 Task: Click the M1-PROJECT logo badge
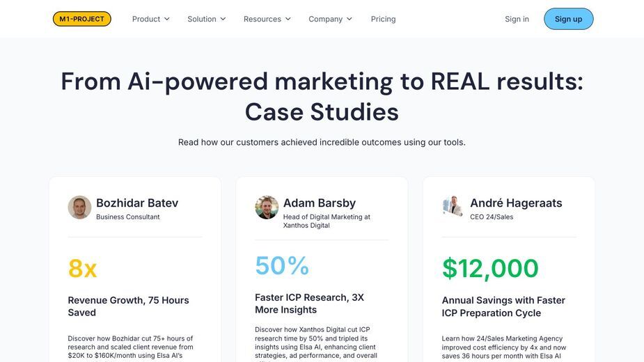pos(81,19)
